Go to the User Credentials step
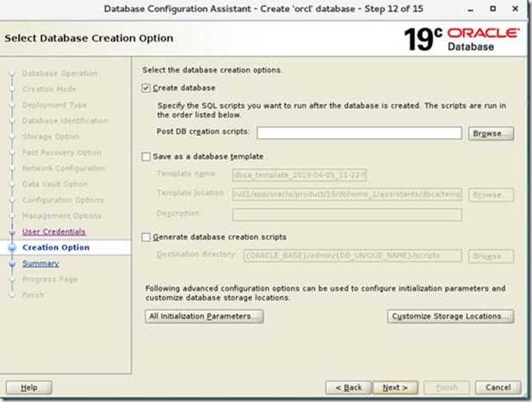532x402 pixels. point(54,232)
